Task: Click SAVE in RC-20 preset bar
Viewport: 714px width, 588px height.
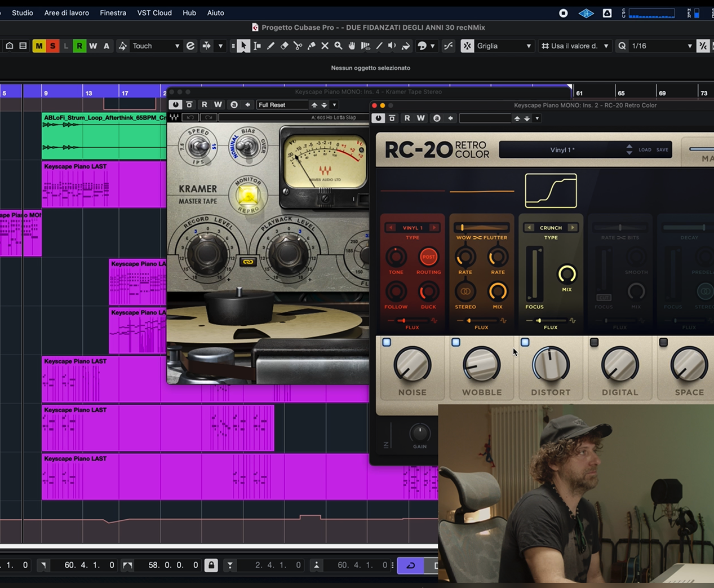Action: (662, 150)
